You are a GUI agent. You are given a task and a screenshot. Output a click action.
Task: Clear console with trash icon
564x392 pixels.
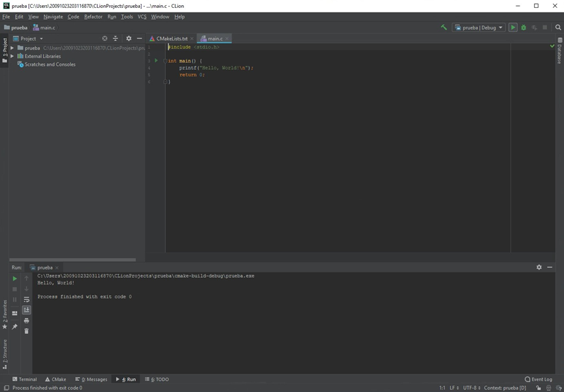click(x=26, y=331)
